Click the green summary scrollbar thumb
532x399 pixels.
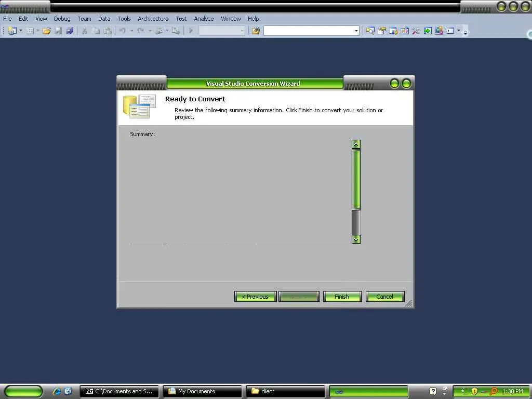click(x=356, y=179)
